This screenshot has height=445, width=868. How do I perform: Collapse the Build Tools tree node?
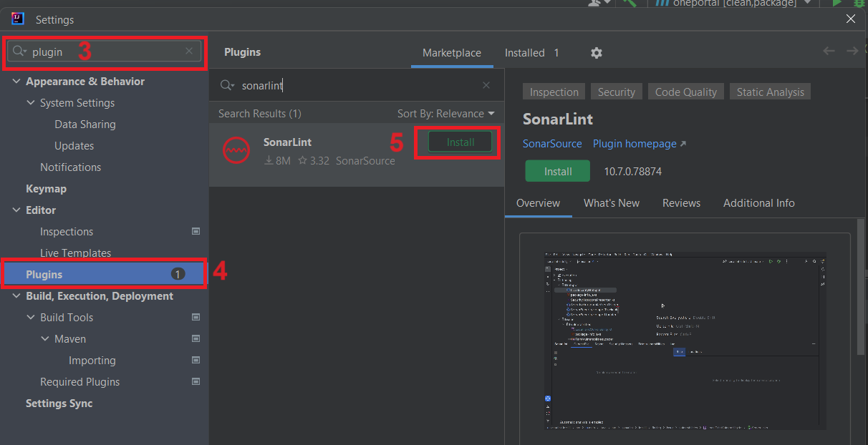[31, 318]
